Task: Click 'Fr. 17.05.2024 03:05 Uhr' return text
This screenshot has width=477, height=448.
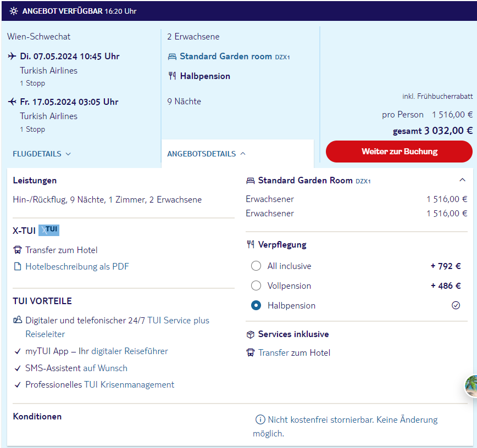Action: pos(69,102)
